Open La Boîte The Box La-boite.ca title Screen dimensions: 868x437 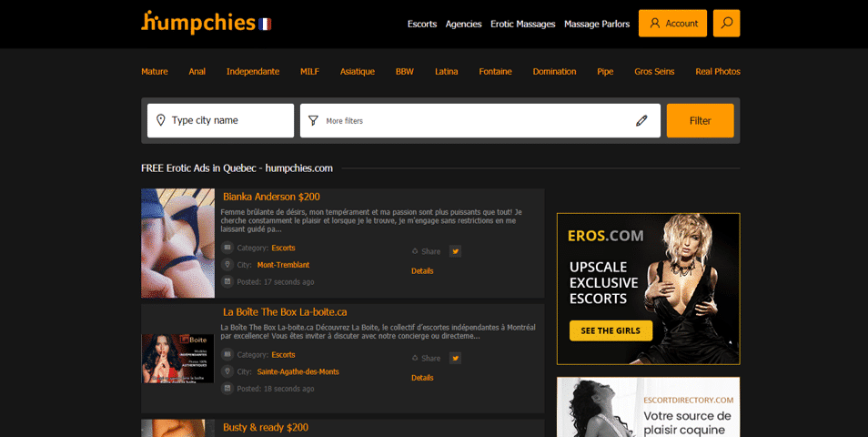pos(285,312)
